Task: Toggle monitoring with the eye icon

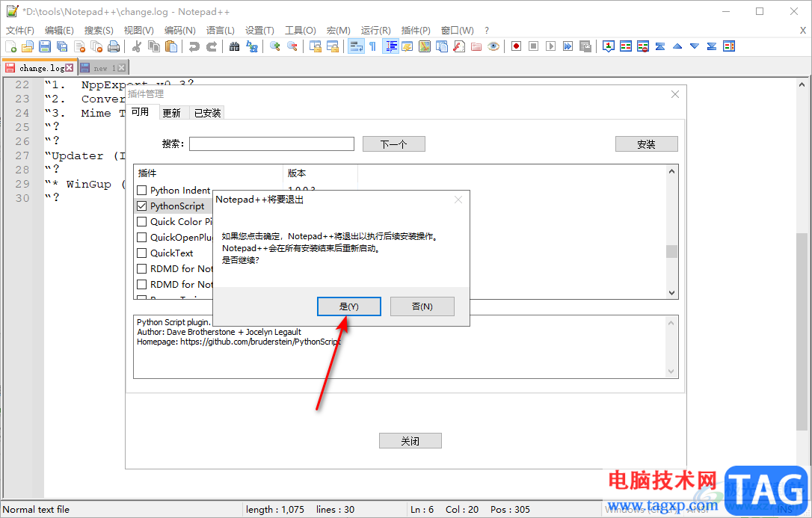Action: click(x=493, y=46)
